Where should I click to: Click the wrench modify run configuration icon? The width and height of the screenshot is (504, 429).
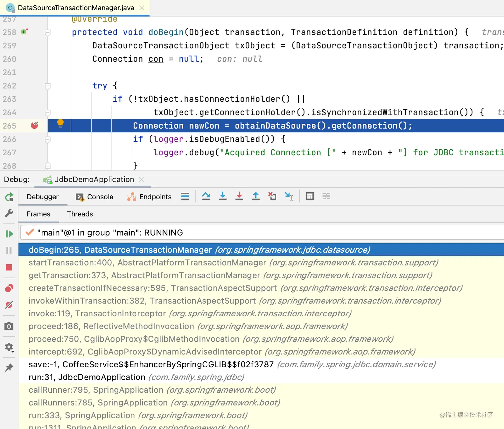click(9, 213)
